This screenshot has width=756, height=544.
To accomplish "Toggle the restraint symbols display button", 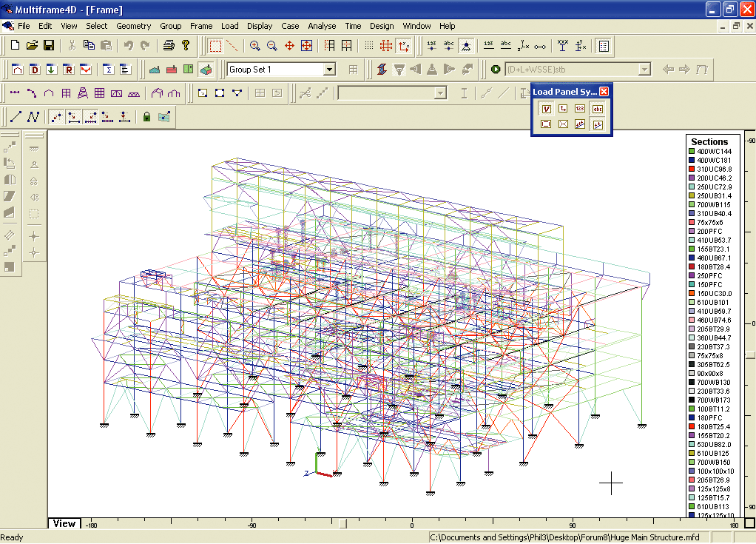I will coord(467,46).
